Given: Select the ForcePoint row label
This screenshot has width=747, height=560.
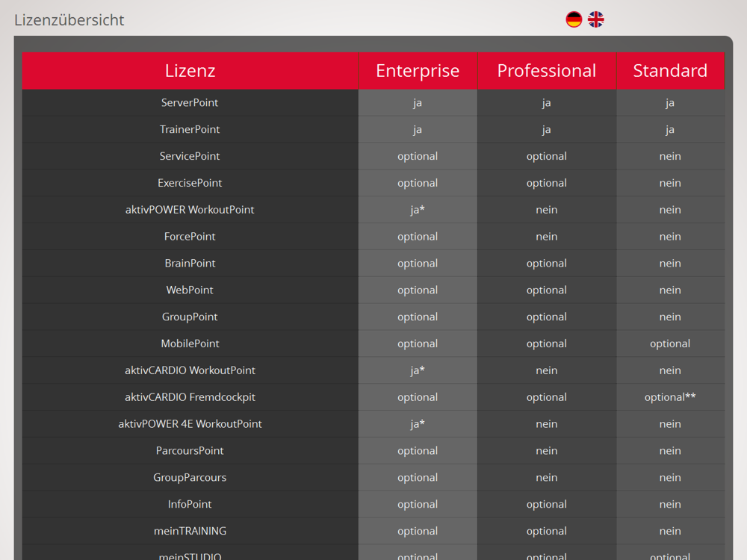Looking at the screenshot, I should 190,236.
